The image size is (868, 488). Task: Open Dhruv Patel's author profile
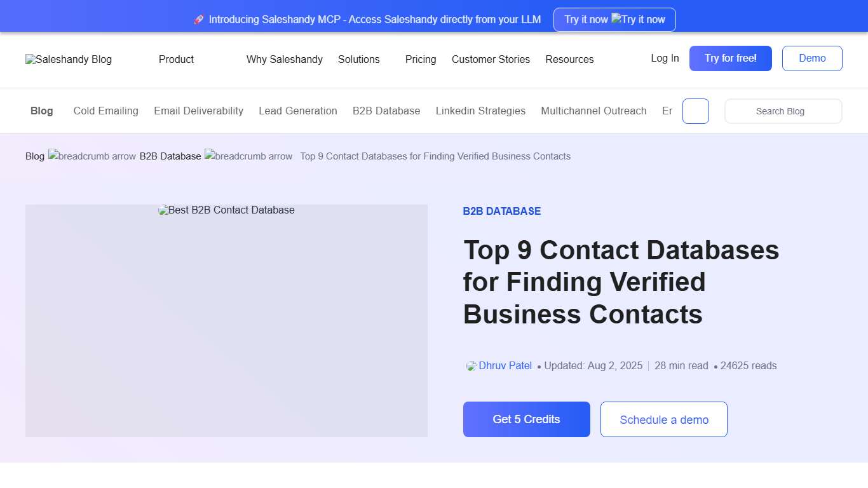[x=505, y=365]
